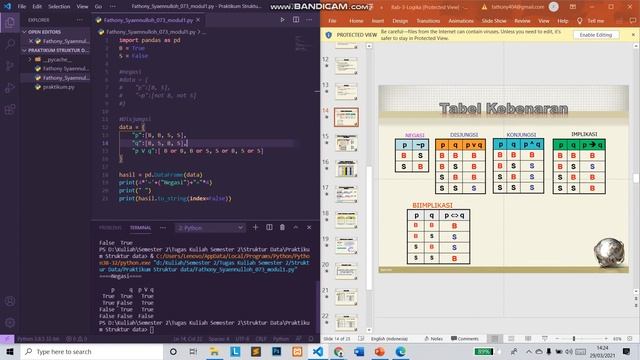Open the PowerPoint Slide Show tab

click(494, 21)
